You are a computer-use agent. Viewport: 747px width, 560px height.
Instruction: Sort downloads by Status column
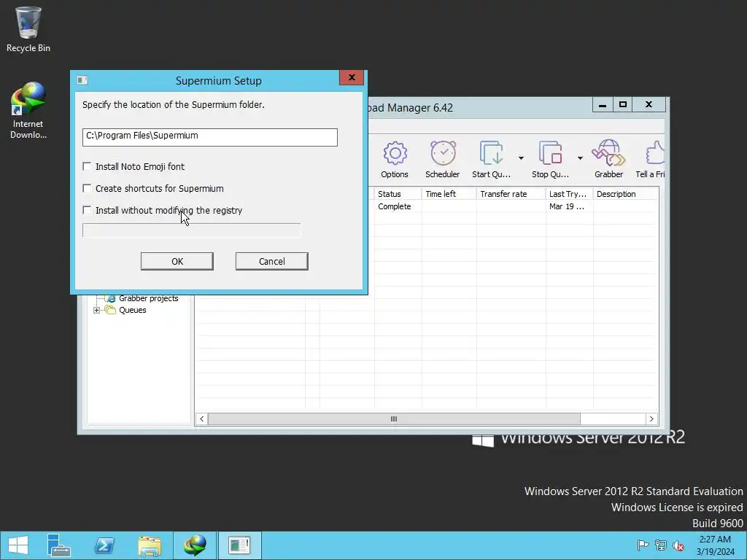coord(398,194)
